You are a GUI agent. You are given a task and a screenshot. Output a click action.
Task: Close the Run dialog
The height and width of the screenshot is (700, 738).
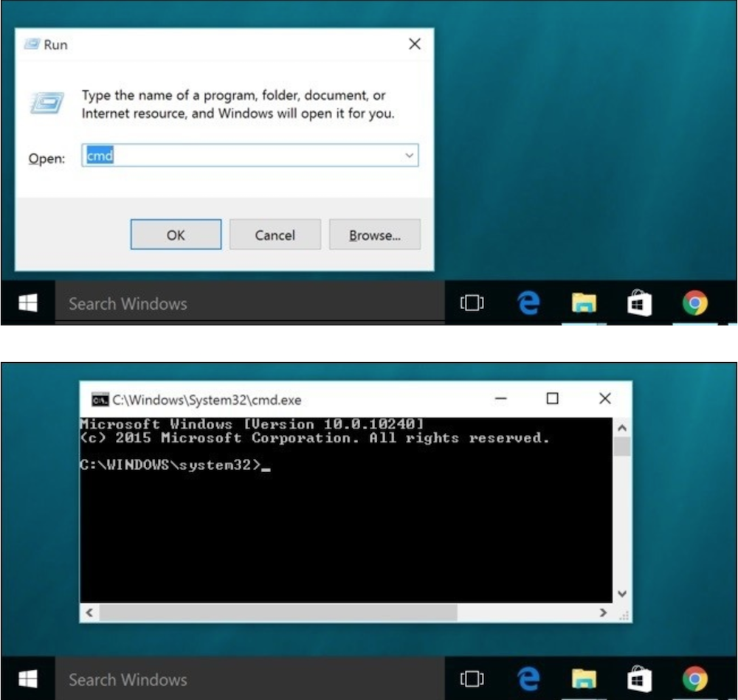coord(415,44)
